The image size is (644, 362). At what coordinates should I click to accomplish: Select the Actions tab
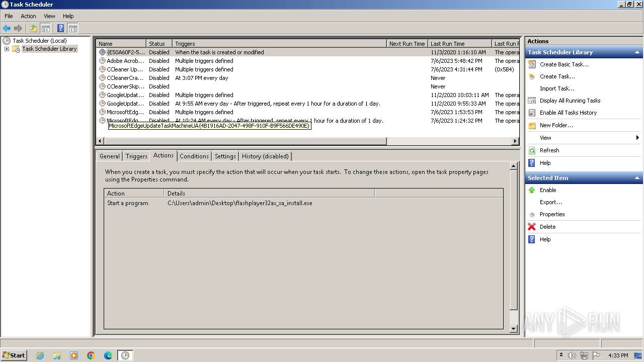(163, 155)
